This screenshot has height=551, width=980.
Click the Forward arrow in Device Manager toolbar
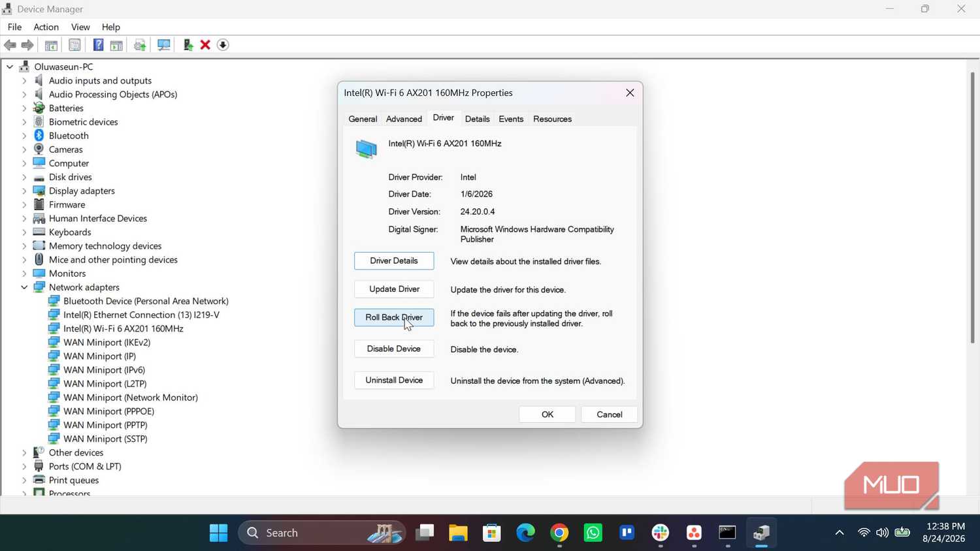(27, 45)
